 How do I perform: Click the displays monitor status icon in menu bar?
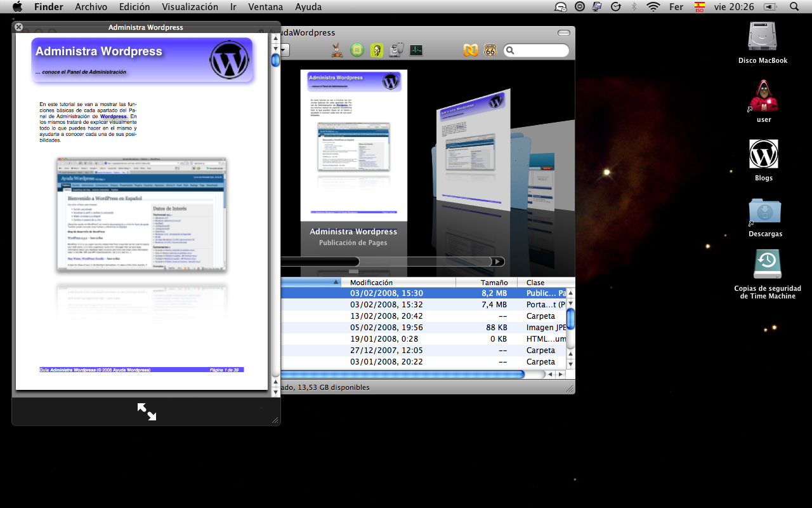597,7
